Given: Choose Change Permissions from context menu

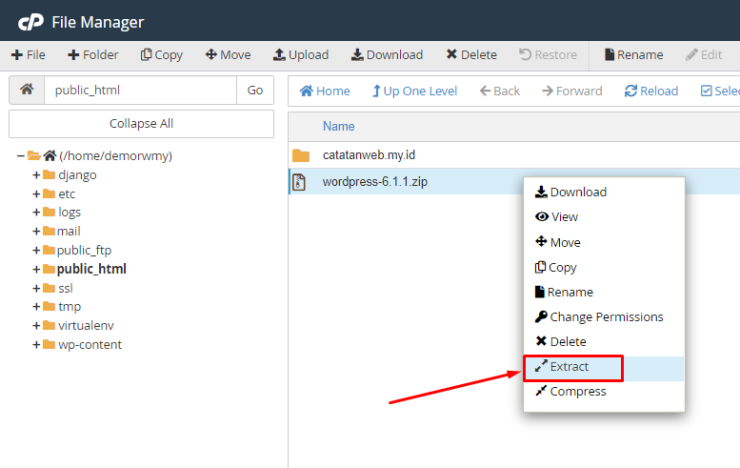Looking at the screenshot, I should point(599,317).
